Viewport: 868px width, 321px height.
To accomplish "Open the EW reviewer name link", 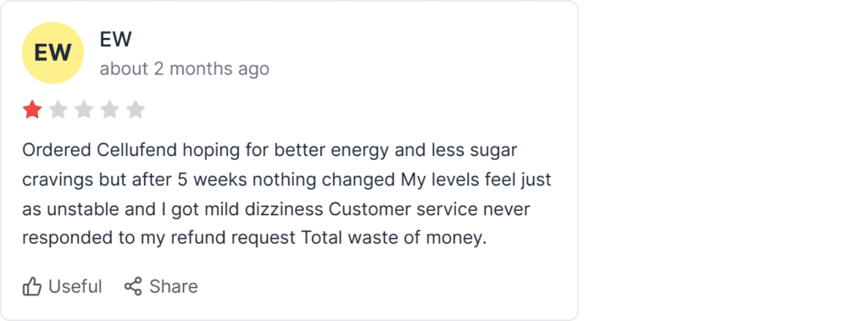I will click(x=115, y=39).
